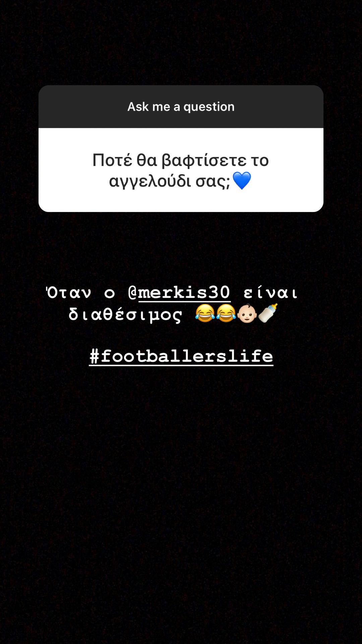Tap the lone "ο" before the @merkis30 mention
Image resolution: width=362 pixels, height=644 pixels.
[110, 293]
